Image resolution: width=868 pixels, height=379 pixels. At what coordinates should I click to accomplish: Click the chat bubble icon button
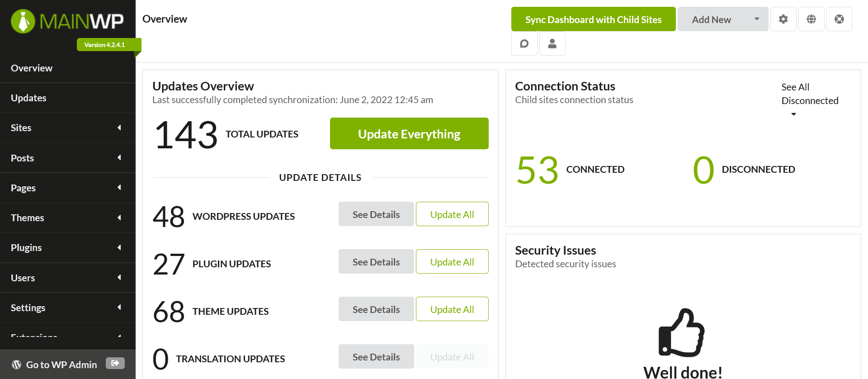pos(524,43)
